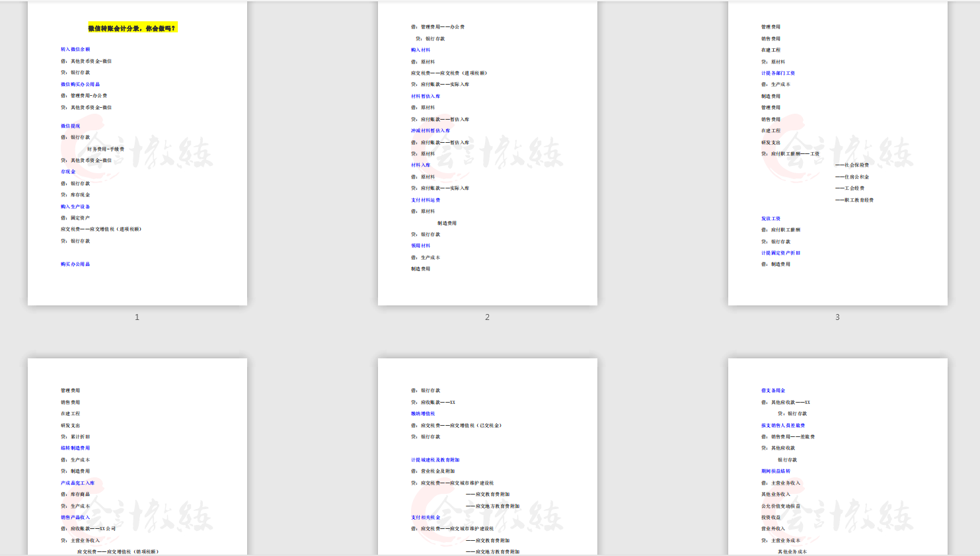
Task: Click the line ——职工教育经费
Action: [854, 200]
